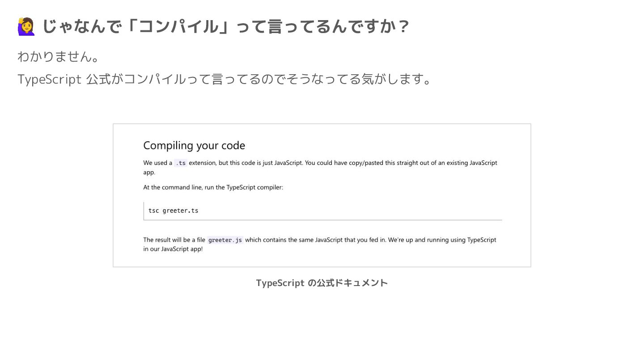Click the greeter.js inline code badge
Image resolution: width=644 pixels, height=362 pixels.
[225, 240]
